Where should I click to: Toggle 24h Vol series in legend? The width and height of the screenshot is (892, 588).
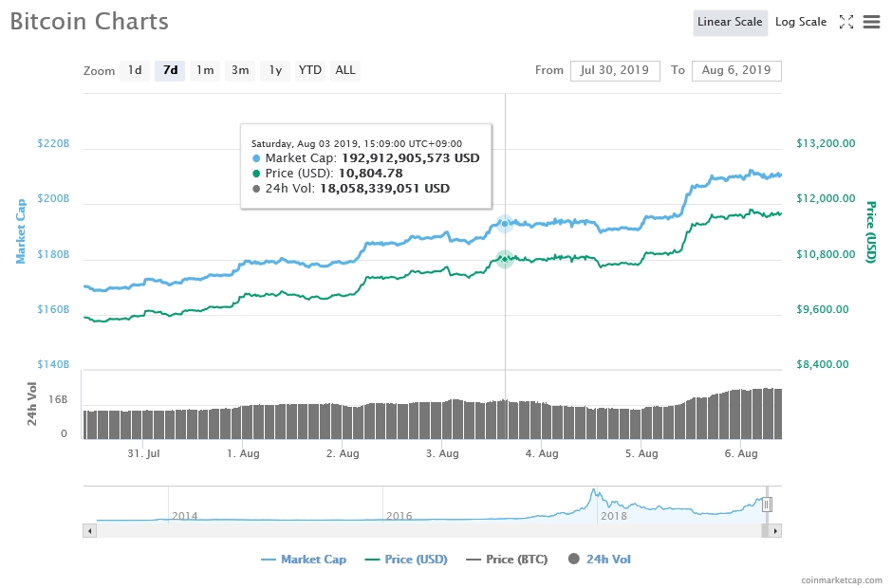599,560
